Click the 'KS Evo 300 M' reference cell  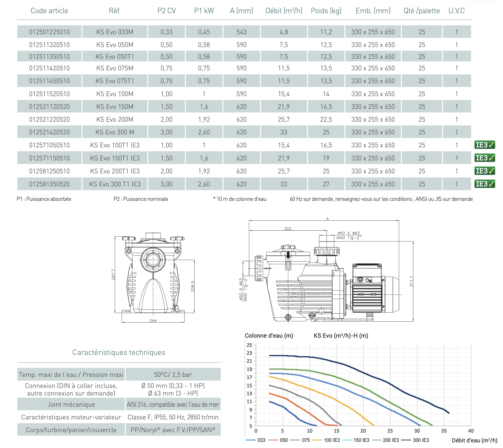[115, 132]
